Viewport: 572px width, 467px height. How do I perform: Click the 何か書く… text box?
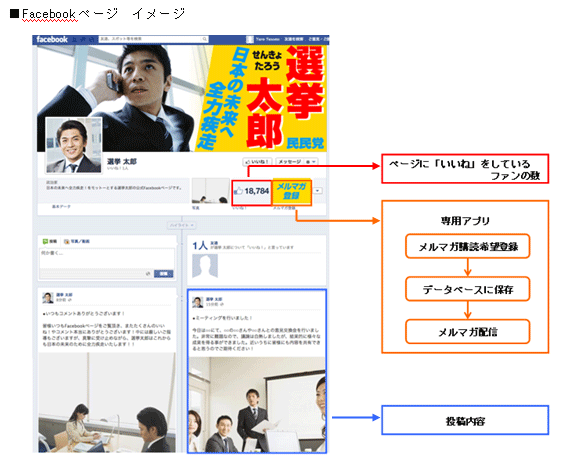tap(107, 259)
